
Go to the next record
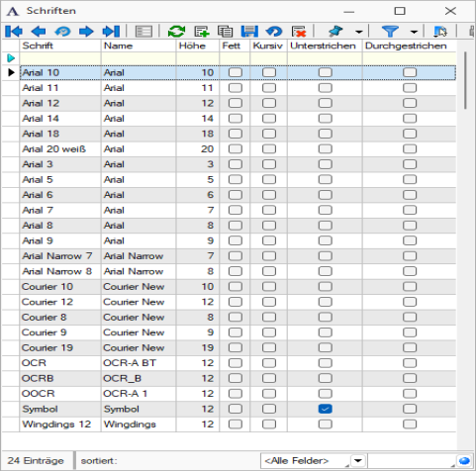86,32
